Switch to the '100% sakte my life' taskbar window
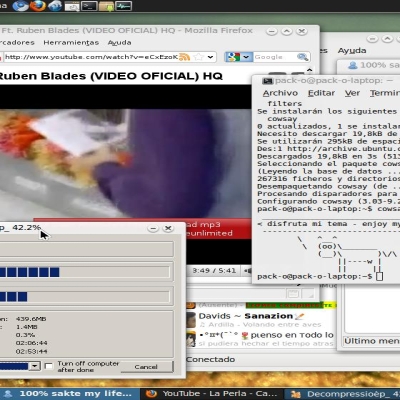 [x=70, y=394]
